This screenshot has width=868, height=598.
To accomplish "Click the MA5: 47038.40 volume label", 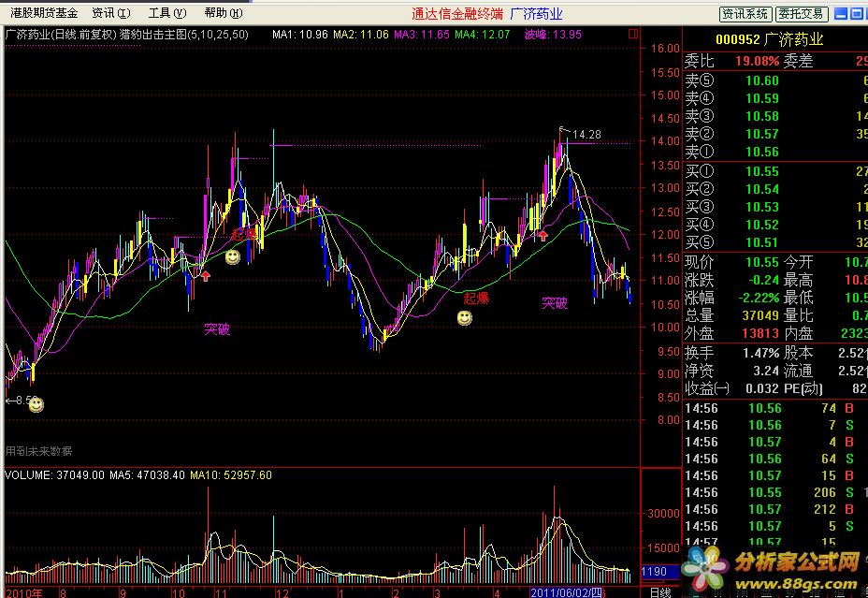I will pyautogui.click(x=147, y=475).
